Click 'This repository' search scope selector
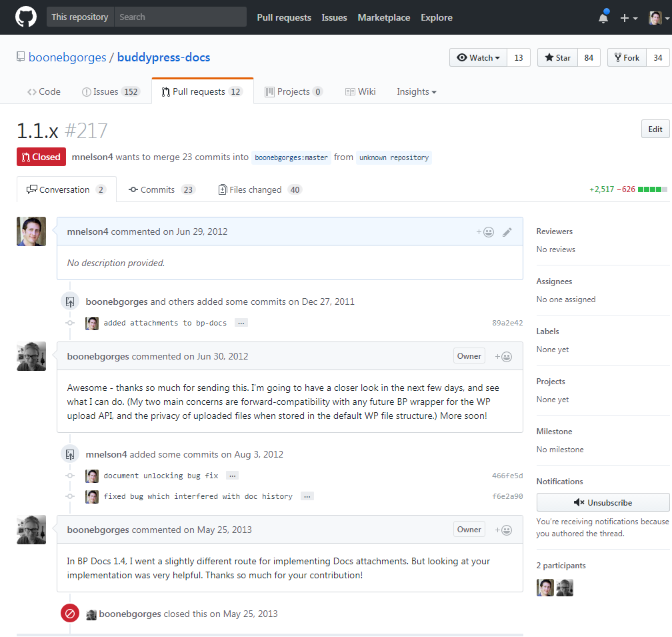The height and width of the screenshot is (637, 672). coord(80,17)
